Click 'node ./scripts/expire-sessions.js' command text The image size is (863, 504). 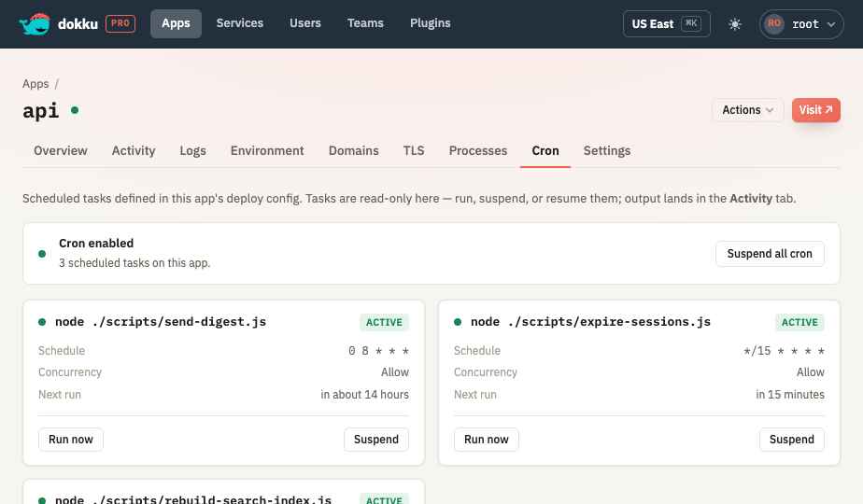click(x=590, y=322)
